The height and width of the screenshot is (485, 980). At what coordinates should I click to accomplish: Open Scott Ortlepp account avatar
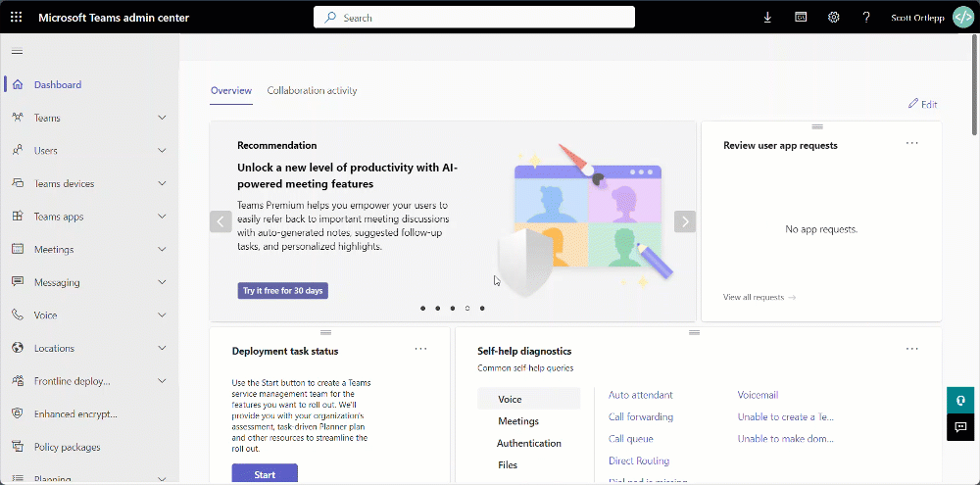(x=962, y=17)
